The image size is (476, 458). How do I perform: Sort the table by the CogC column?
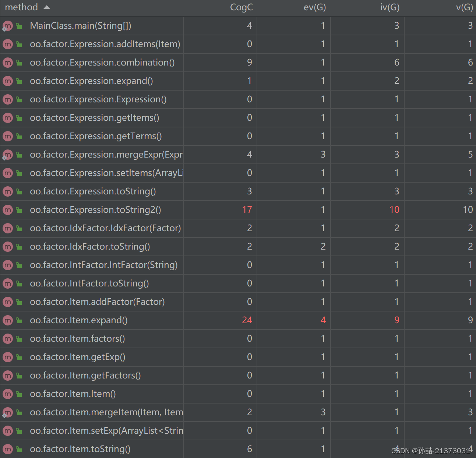pyautogui.click(x=241, y=7)
